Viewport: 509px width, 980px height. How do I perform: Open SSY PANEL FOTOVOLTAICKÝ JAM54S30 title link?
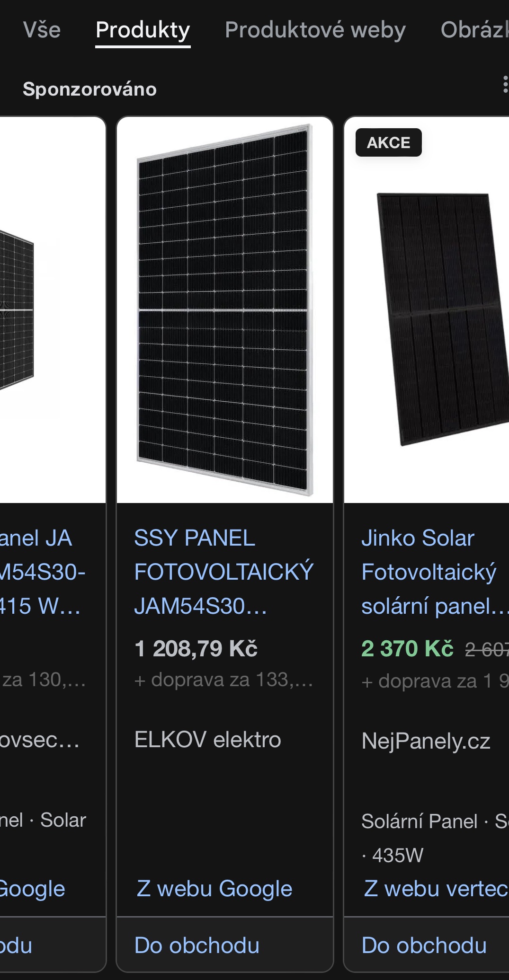click(223, 572)
